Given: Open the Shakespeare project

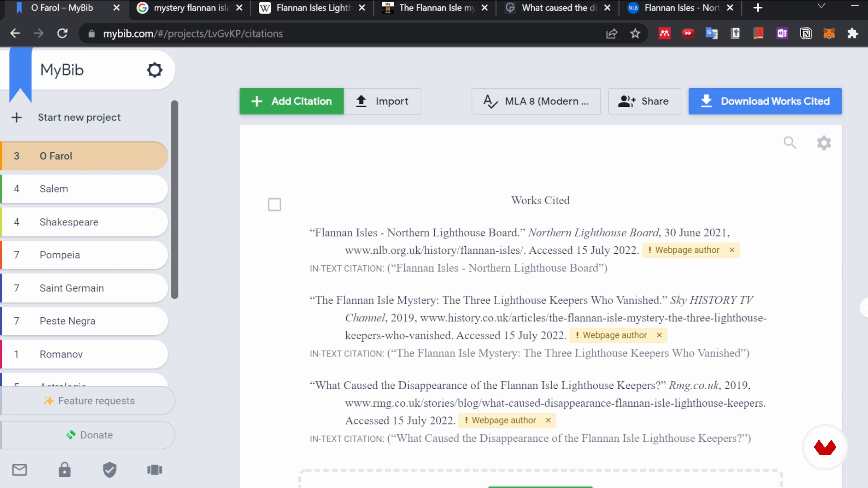Looking at the screenshot, I should point(84,222).
